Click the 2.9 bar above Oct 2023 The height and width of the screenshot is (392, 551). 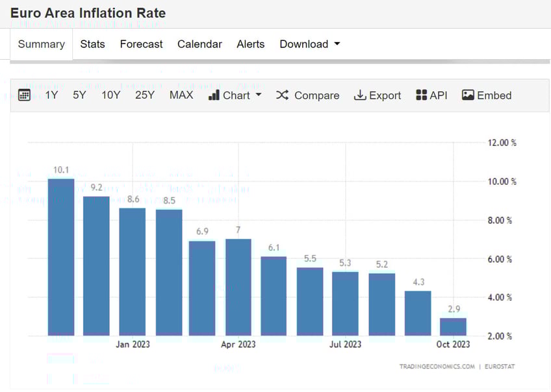click(x=454, y=327)
